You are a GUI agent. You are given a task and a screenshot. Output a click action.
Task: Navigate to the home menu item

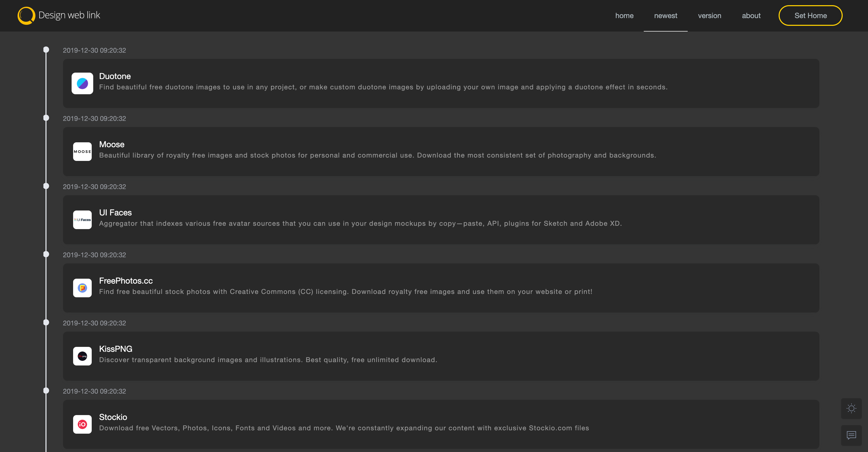click(624, 15)
